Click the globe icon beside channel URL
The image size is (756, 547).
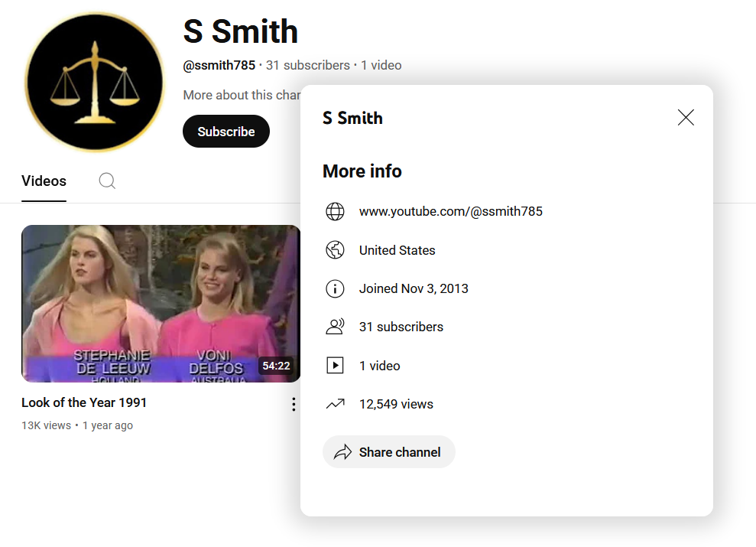(x=335, y=211)
